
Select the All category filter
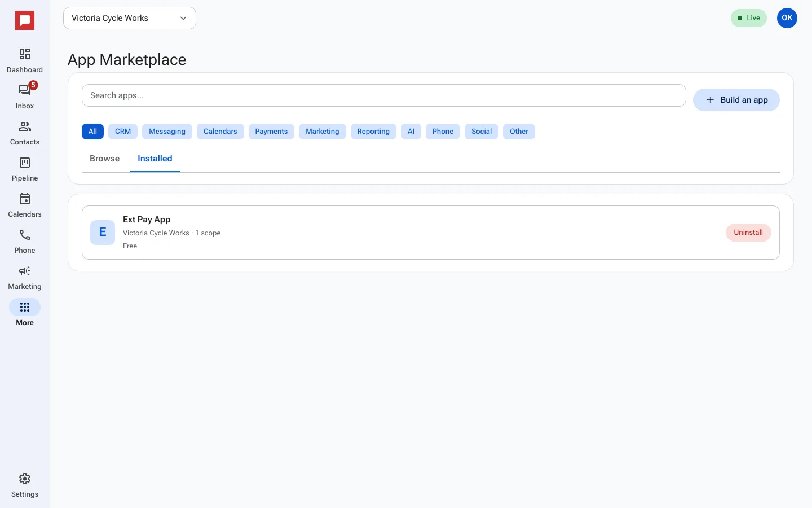92,132
